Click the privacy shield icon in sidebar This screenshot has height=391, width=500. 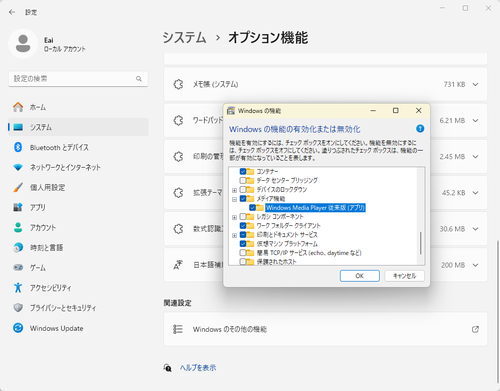[18, 307]
